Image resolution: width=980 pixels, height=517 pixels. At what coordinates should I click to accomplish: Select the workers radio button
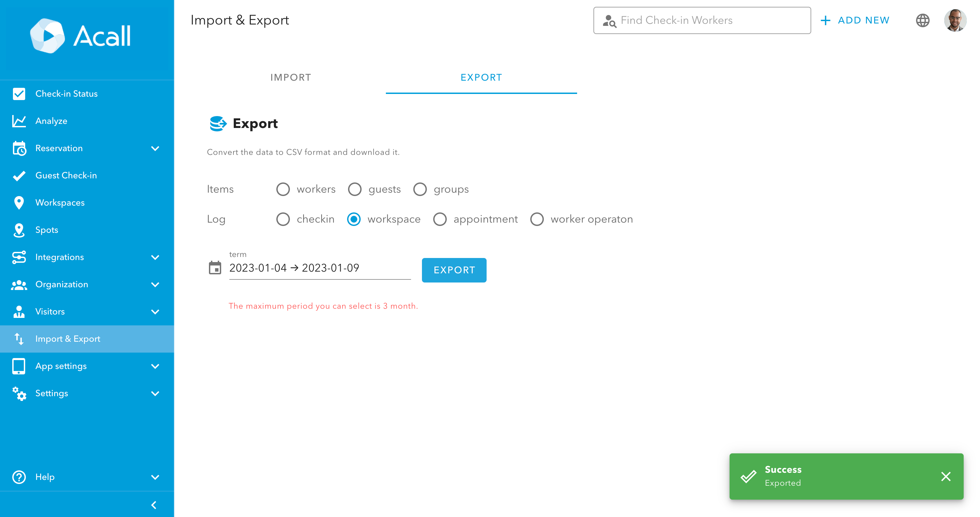[x=283, y=190]
